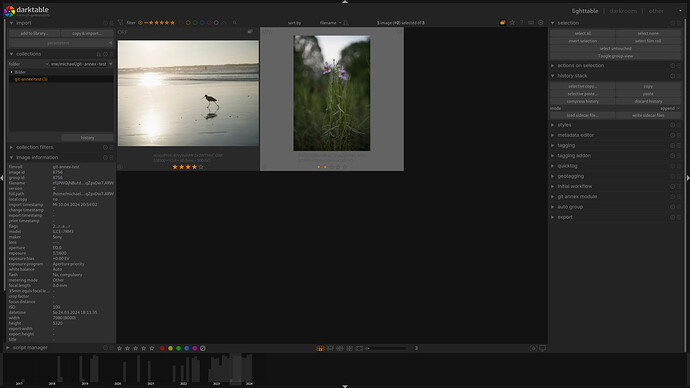Toggle fifth star on the bird thumbnail

click(201, 167)
